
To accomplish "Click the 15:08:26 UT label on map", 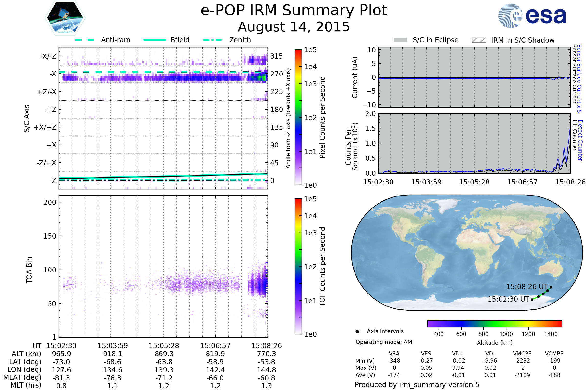I will point(527,287).
